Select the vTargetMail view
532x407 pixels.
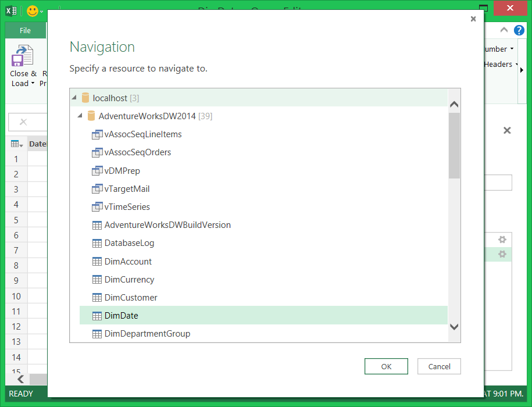[127, 189]
